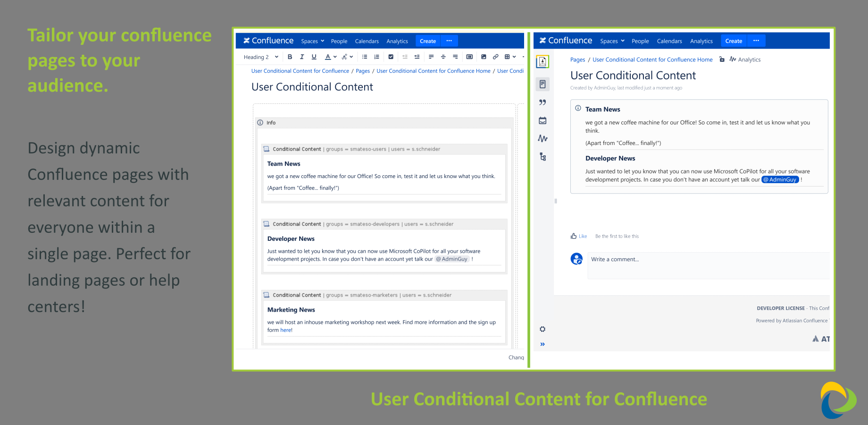Open Calendars icon in the sidebar
This screenshot has height=425, width=868.
tap(542, 120)
